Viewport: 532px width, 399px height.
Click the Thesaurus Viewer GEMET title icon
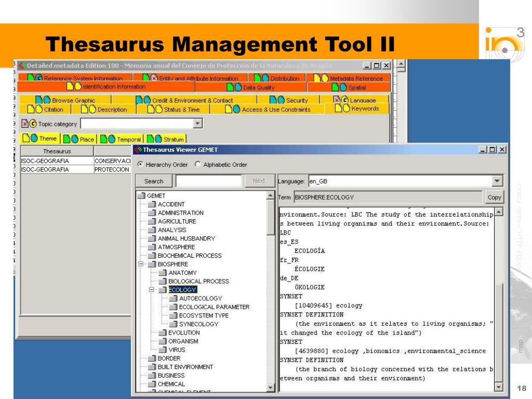click(138, 150)
